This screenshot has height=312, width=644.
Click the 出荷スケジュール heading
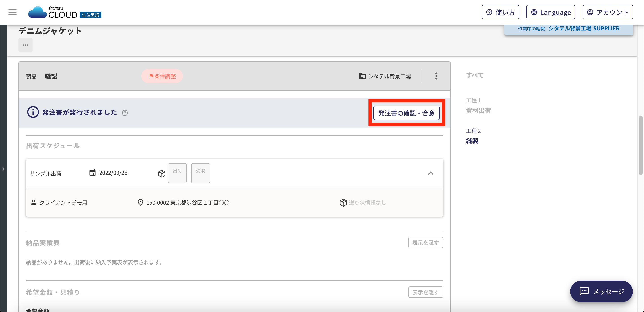coord(53,146)
